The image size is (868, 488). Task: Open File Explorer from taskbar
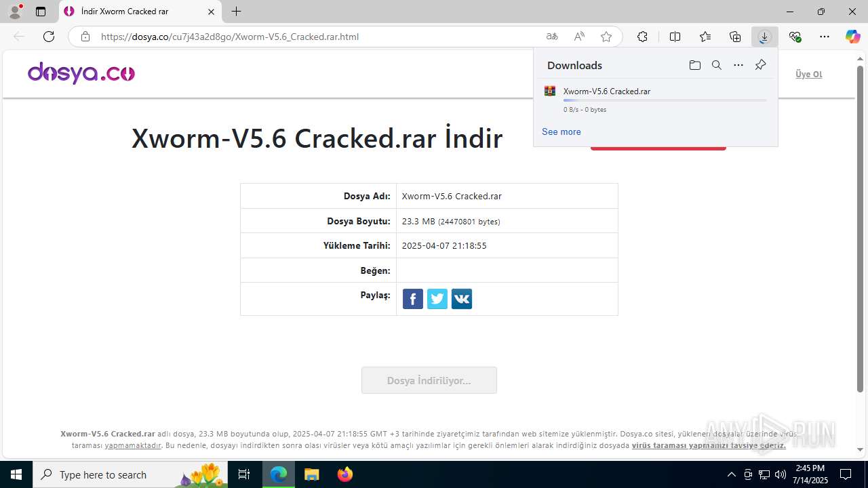(311, 474)
